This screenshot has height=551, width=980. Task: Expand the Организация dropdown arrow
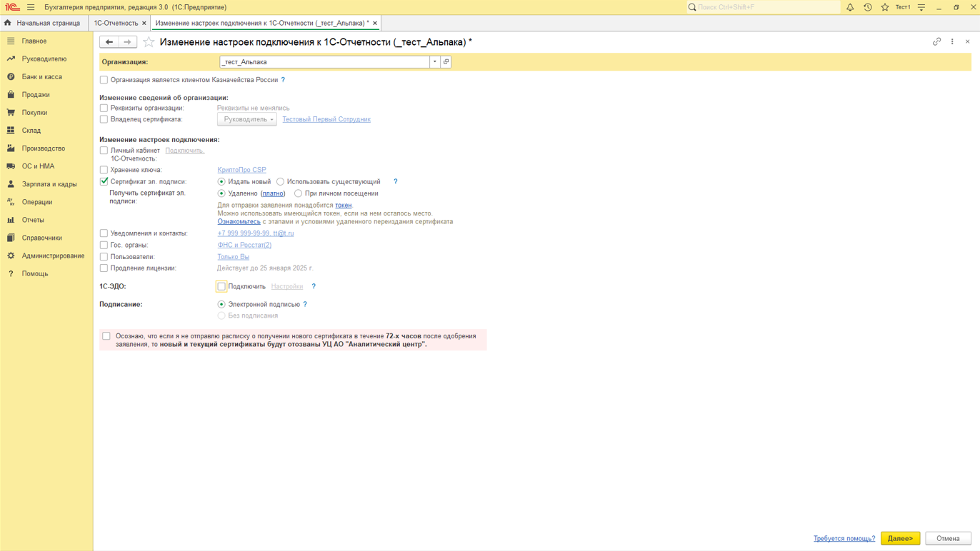pyautogui.click(x=434, y=62)
